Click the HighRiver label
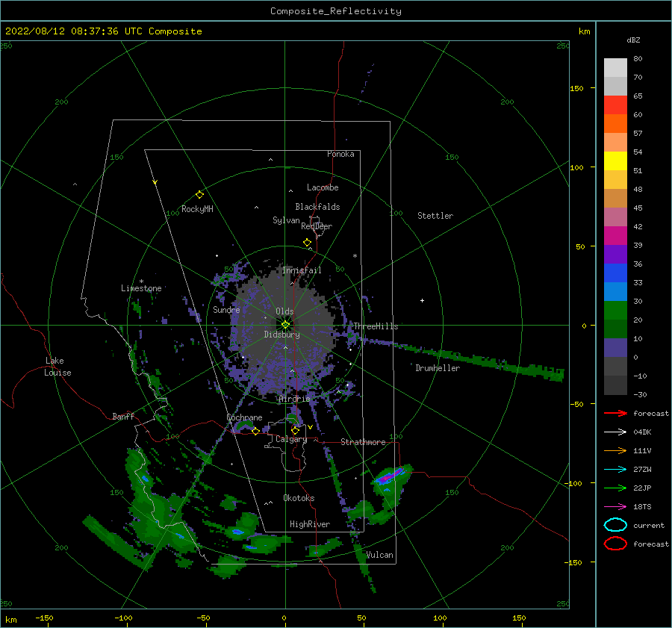The width and height of the screenshot is (672, 628). click(x=310, y=524)
